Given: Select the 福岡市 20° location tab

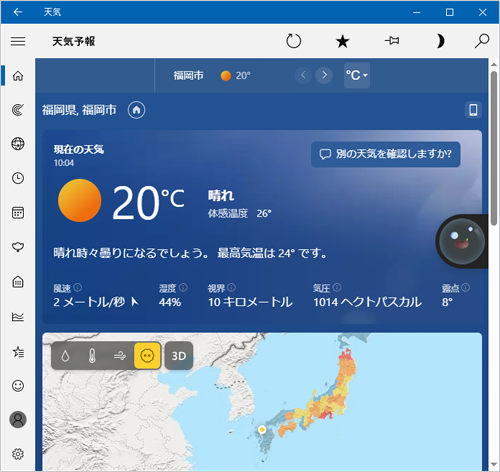Looking at the screenshot, I should click(x=212, y=76).
